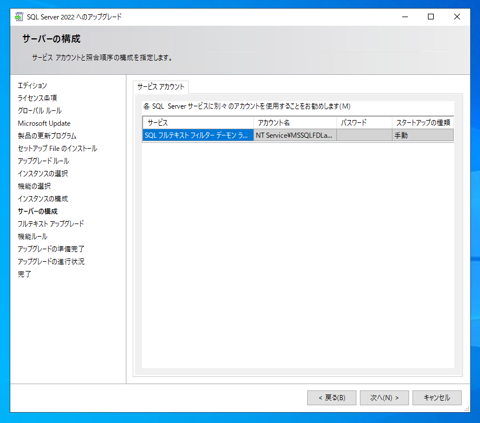Image resolution: width=480 pixels, height=423 pixels.
Task: Select the bold サーバーの構成 step in sidebar
Action: click(38, 211)
